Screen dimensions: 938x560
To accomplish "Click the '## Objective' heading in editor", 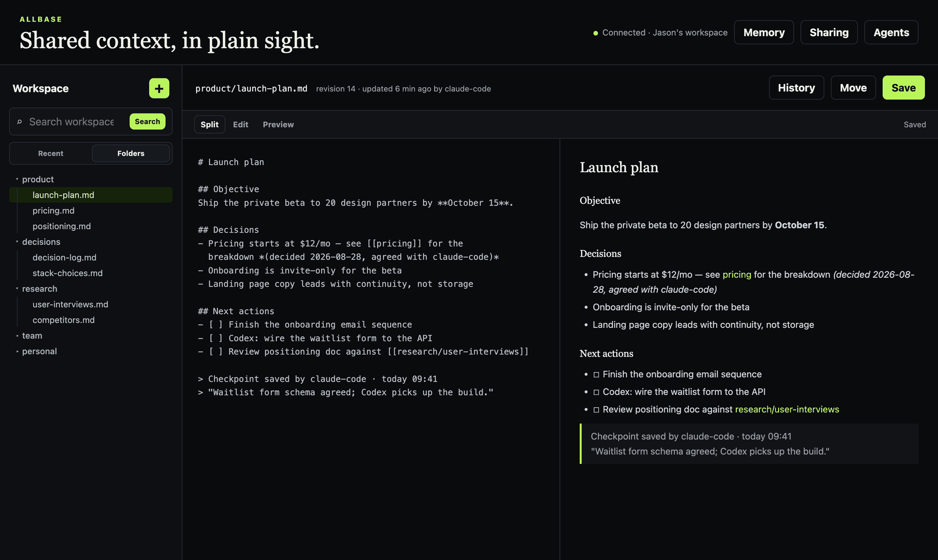I will click(x=228, y=189).
